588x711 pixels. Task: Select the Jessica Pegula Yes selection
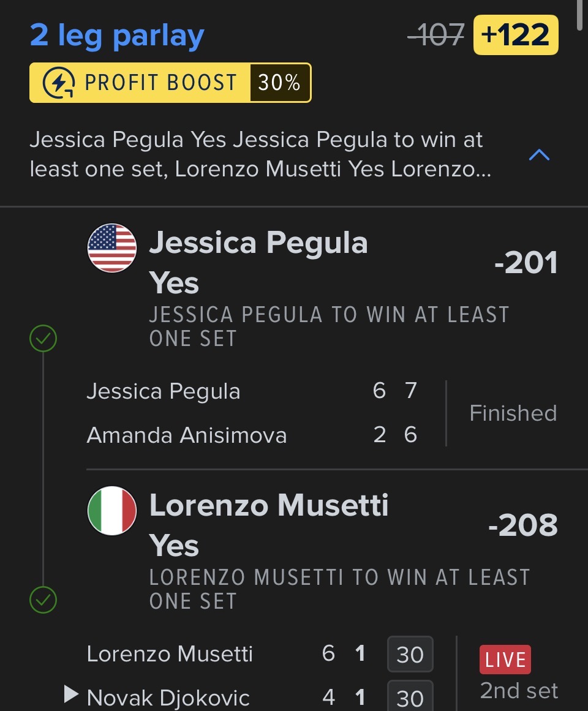(x=258, y=263)
